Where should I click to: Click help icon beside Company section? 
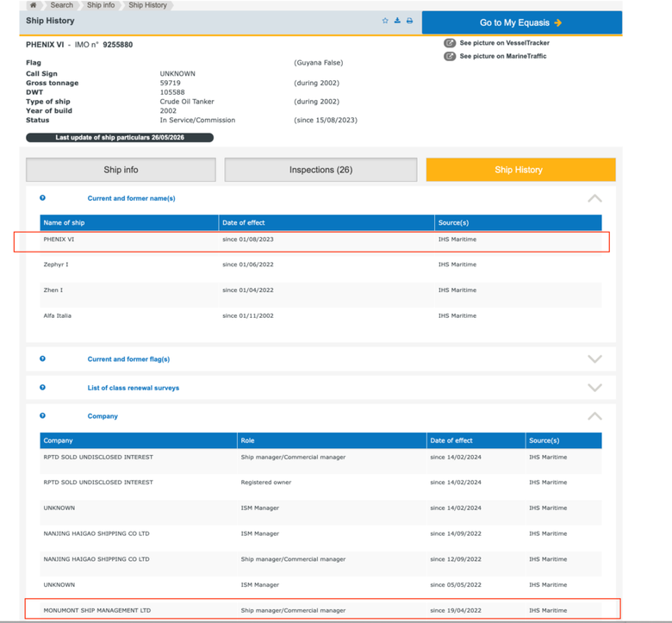coord(42,415)
